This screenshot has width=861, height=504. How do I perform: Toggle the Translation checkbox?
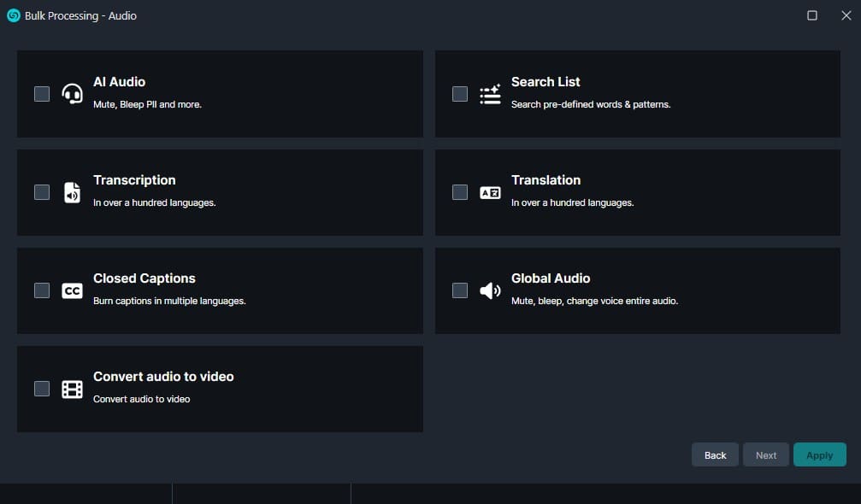point(460,192)
